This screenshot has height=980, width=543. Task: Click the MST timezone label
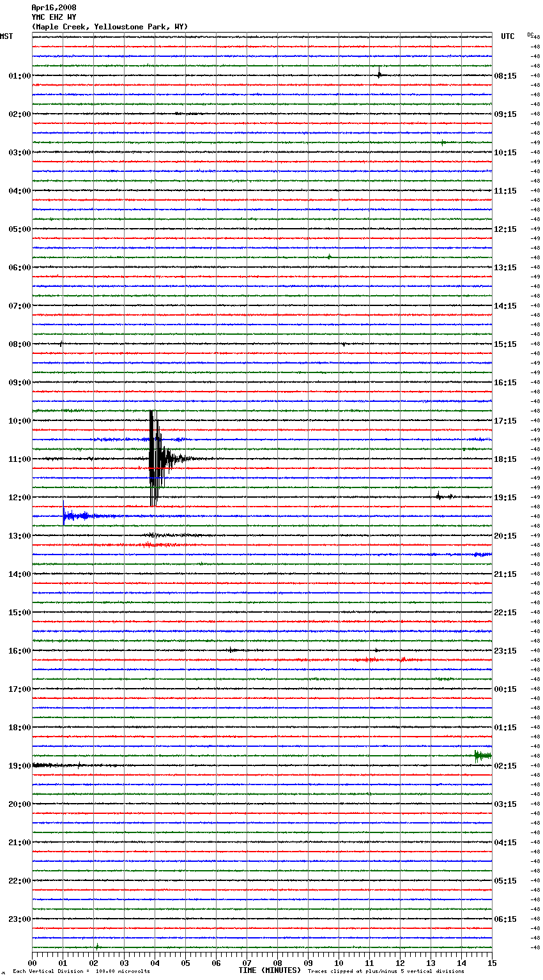pos(6,36)
